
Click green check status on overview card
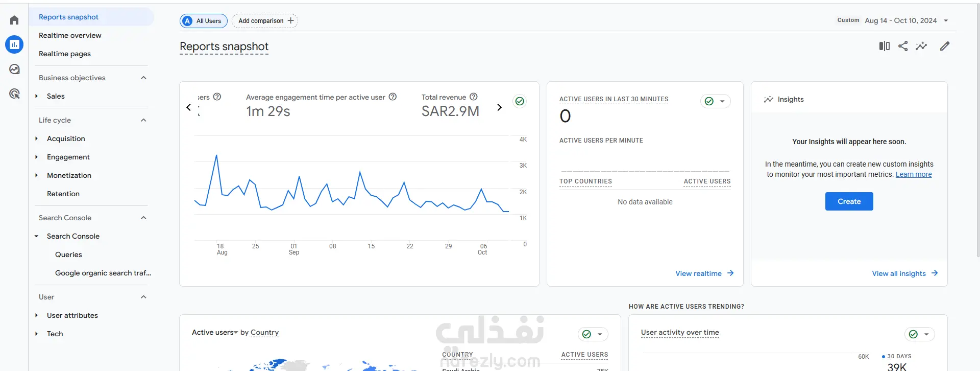520,101
